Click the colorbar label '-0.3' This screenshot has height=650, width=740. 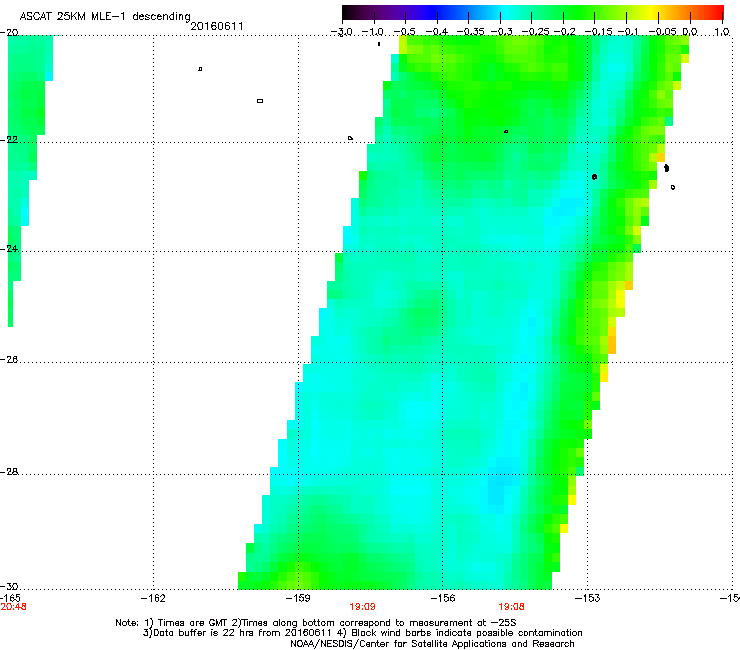501,32
